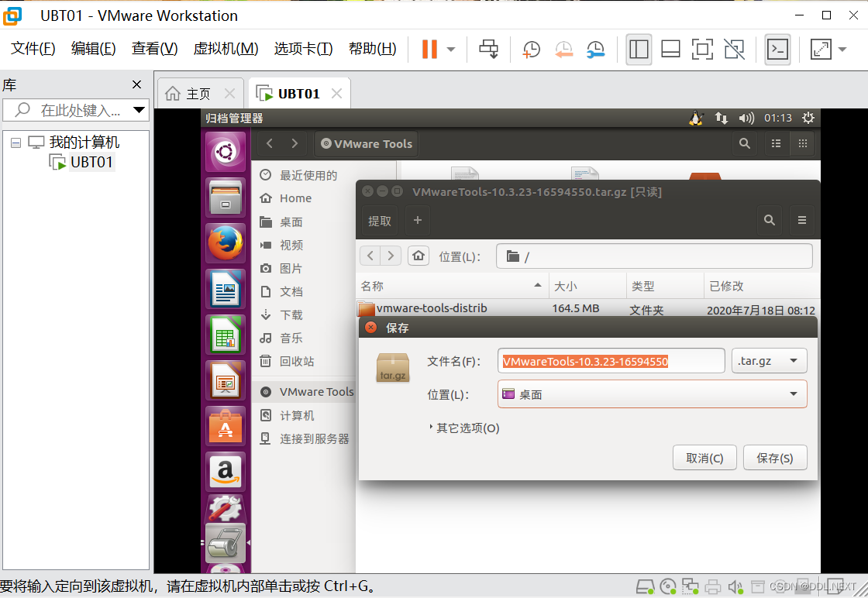The height and width of the screenshot is (598, 868).
Task: Switch Files to grid view
Action: pos(803,144)
